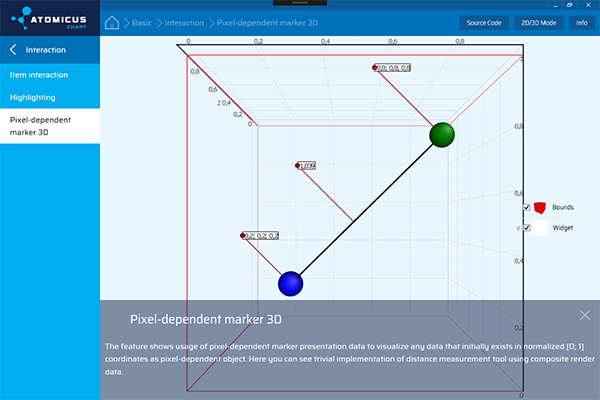600x400 pixels.
Task: Toggle the Widget checkbox
Action: [x=526, y=228]
